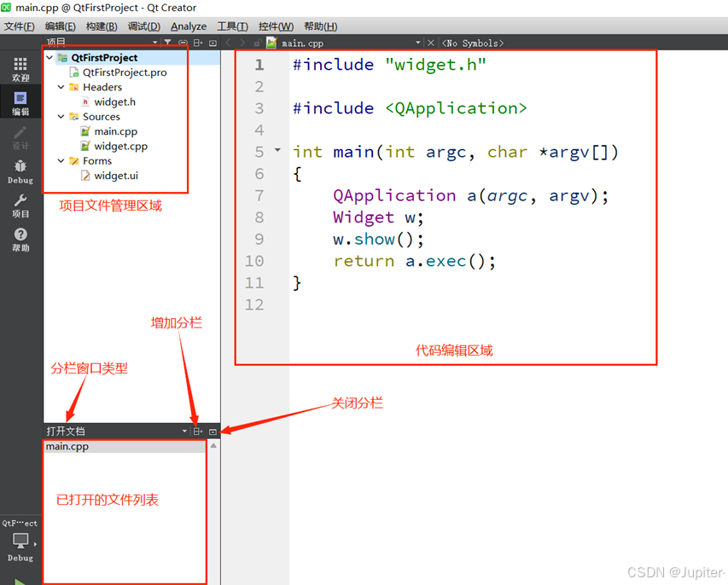Viewport: 728px width, 585px height.
Task: Select QtFirstProject.pro file
Action: (125, 72)
